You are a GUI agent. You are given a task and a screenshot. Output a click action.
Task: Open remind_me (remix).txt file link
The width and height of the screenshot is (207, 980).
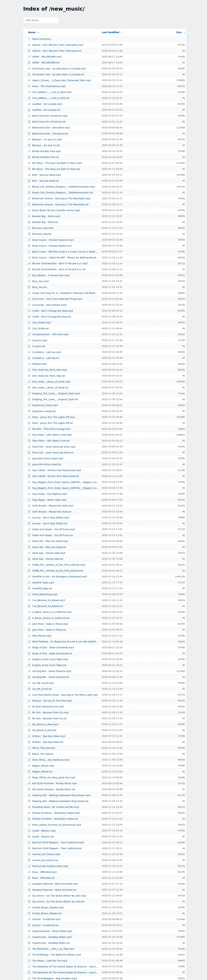pos(45,860)
